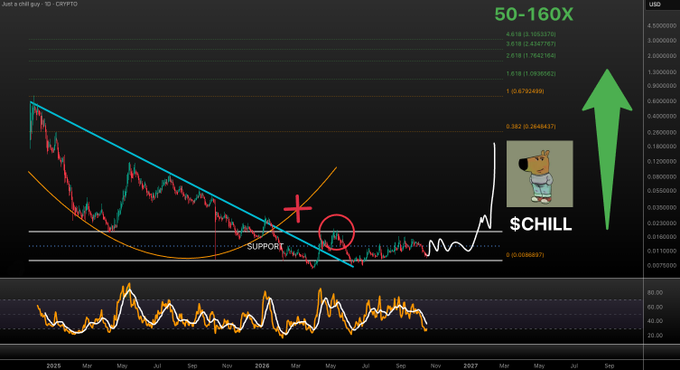
Task: Click price axis value 0.0230000
Action: click(x=662, y=223)
